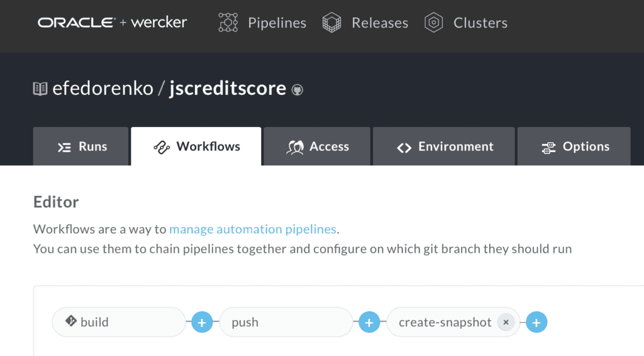This screenshot has height=356, width=644.
Task: Click the git icon on the build node
Action: 70,321
